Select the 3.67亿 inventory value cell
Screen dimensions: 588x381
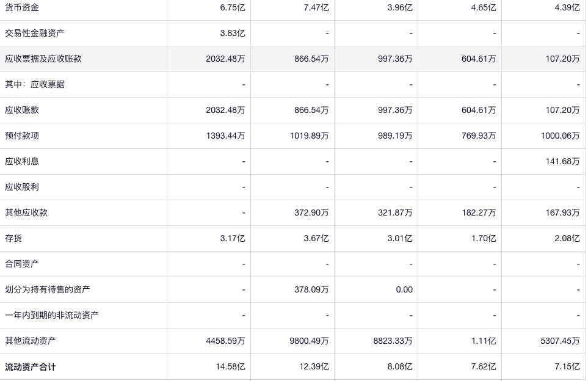[x=316, y=238]
